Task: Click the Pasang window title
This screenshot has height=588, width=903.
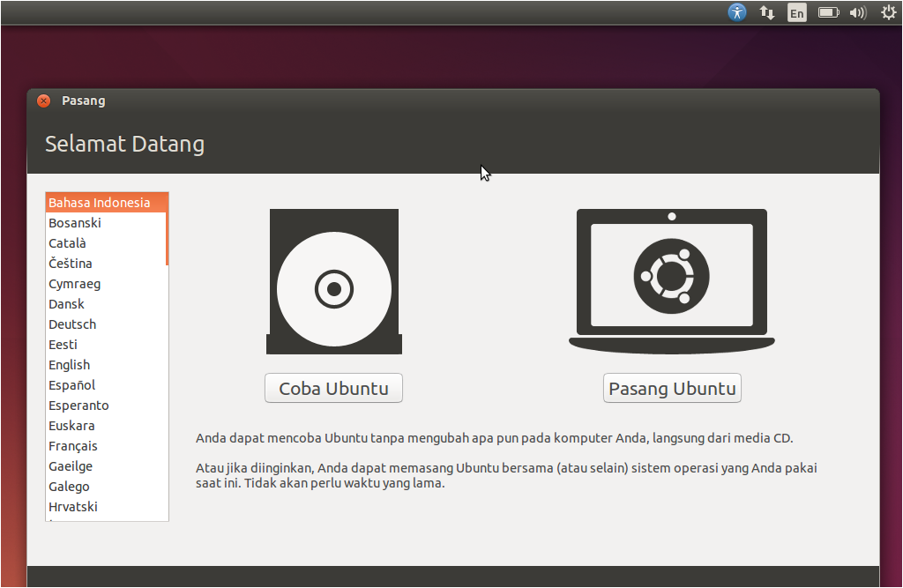Action: tap(84, 100)
